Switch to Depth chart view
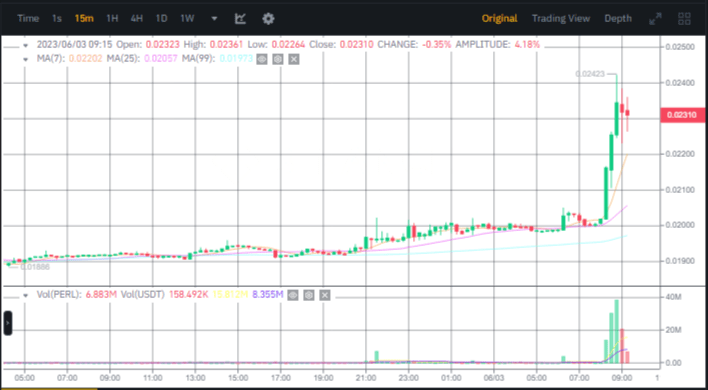 pyautogui.click(x=618, y=19)
